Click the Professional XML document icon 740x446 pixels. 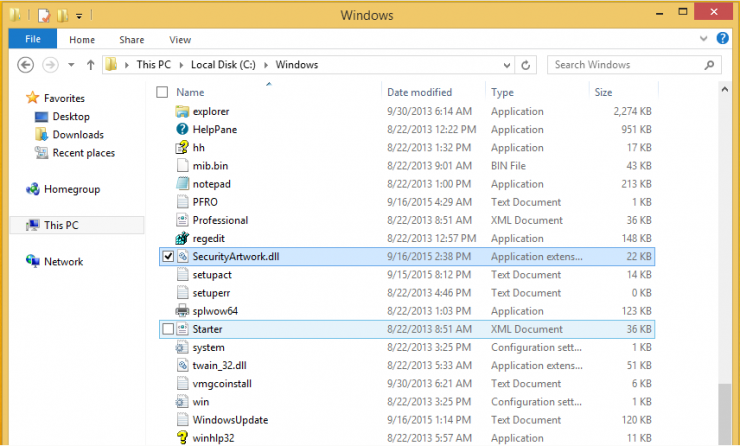pos(182,220)
